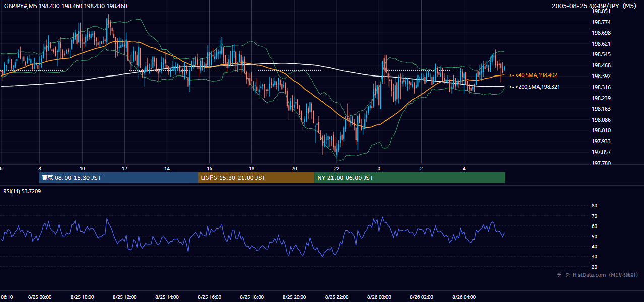Click the データ: HistData.com source note
The image size is (644, 302).
point(597,275)
